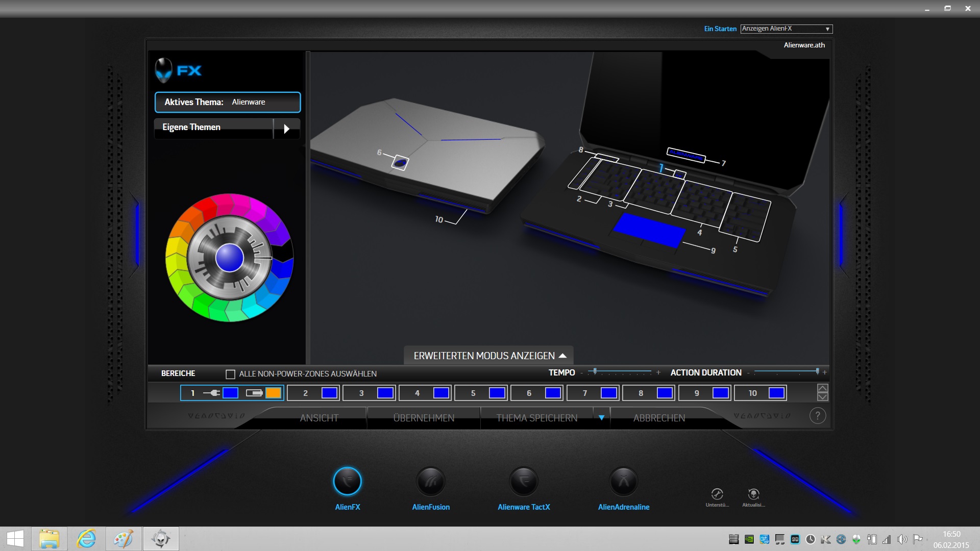Click the update alien head icon
This screenshot has height=551, width=980.
753,494
